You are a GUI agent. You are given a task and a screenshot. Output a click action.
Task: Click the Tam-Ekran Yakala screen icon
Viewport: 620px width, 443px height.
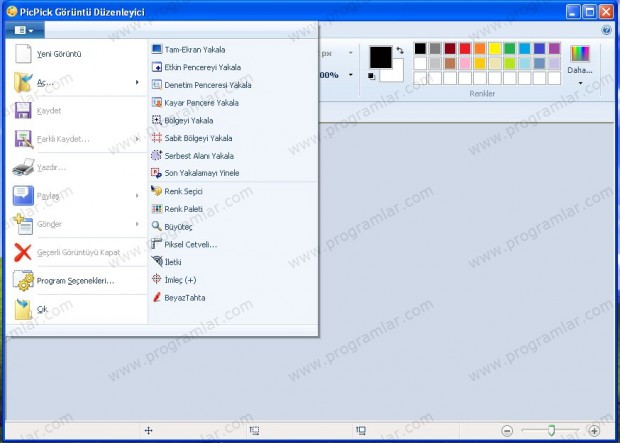[x=157, y=49]
